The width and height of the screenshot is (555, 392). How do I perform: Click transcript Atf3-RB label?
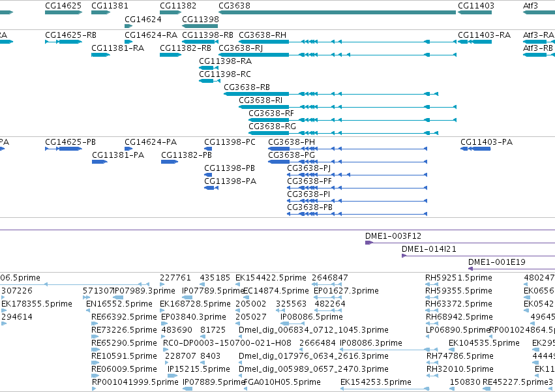pyautogui.click(x=538, y=48)
